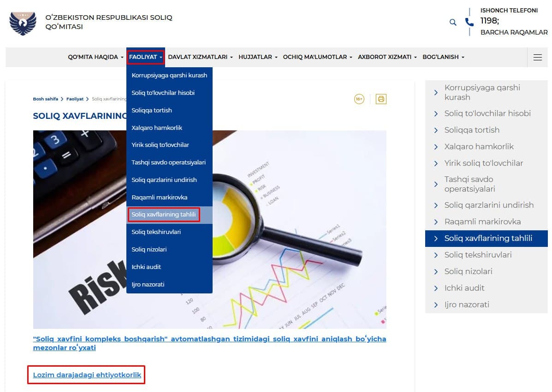
Task: Print the page using the printer icon
Action: [x=381, y=99]
